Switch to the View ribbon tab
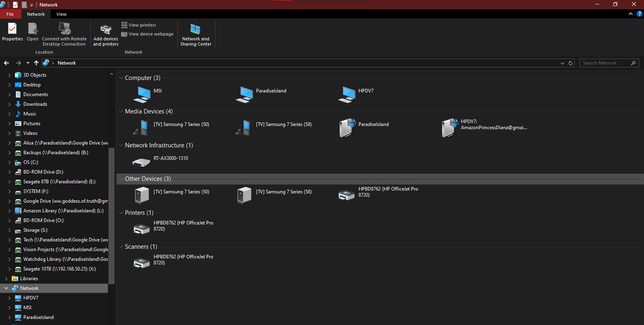 [61, 14]
